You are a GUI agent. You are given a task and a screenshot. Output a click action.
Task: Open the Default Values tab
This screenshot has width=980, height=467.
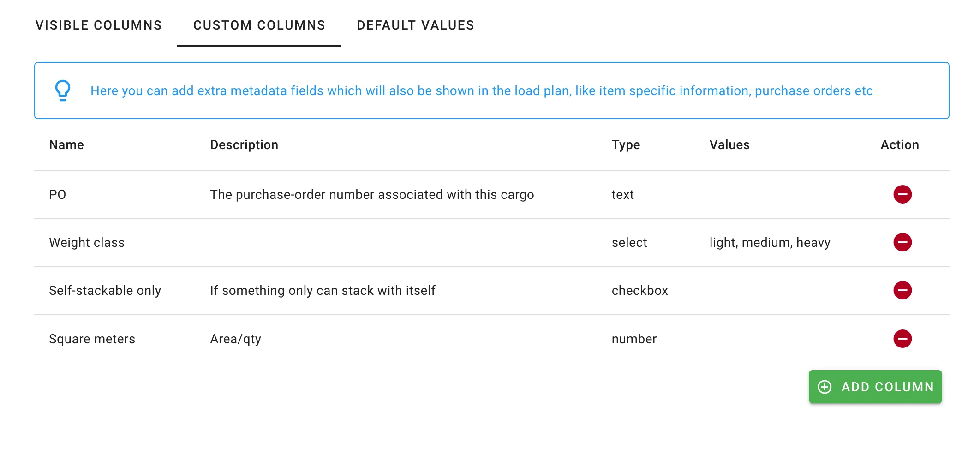coord(415,25)
